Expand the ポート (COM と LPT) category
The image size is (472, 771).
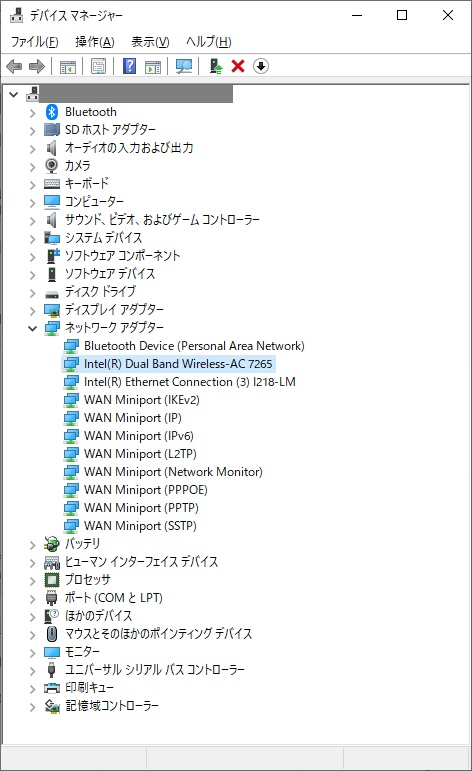tap(32, 599)
